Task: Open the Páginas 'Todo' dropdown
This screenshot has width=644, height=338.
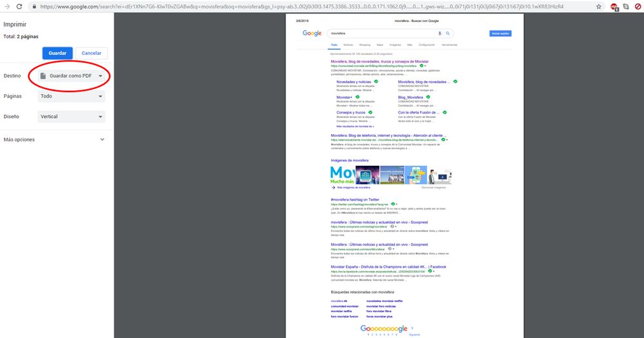Action: pyautogui.click(x=72, y=96)
